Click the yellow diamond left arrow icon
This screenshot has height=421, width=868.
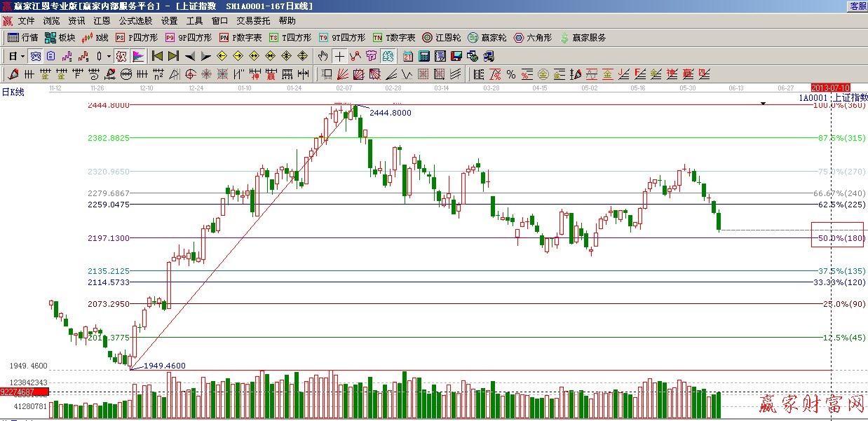tap(222, 56)
